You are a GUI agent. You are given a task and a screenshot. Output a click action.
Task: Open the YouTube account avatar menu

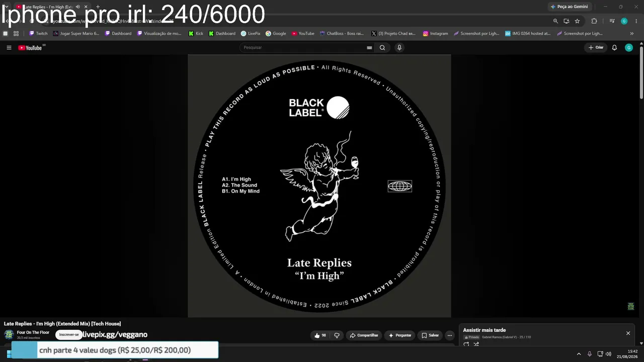point(629,48)
